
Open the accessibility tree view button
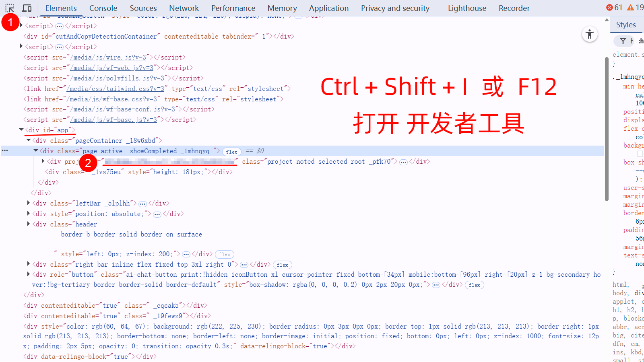(590, 34)
